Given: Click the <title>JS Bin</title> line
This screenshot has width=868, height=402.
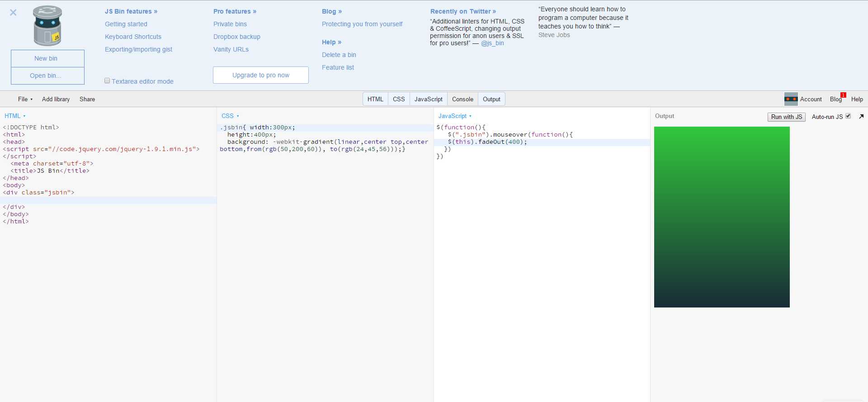Looking at the screenshot, I should (50, 170).
